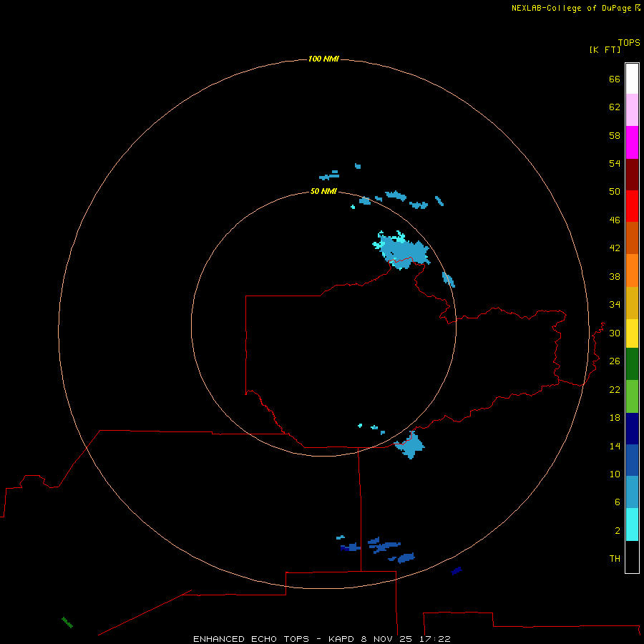644x644 pixels.
Task: Click the black TH threshold legend swatch
Action: (x=632, y=557)
